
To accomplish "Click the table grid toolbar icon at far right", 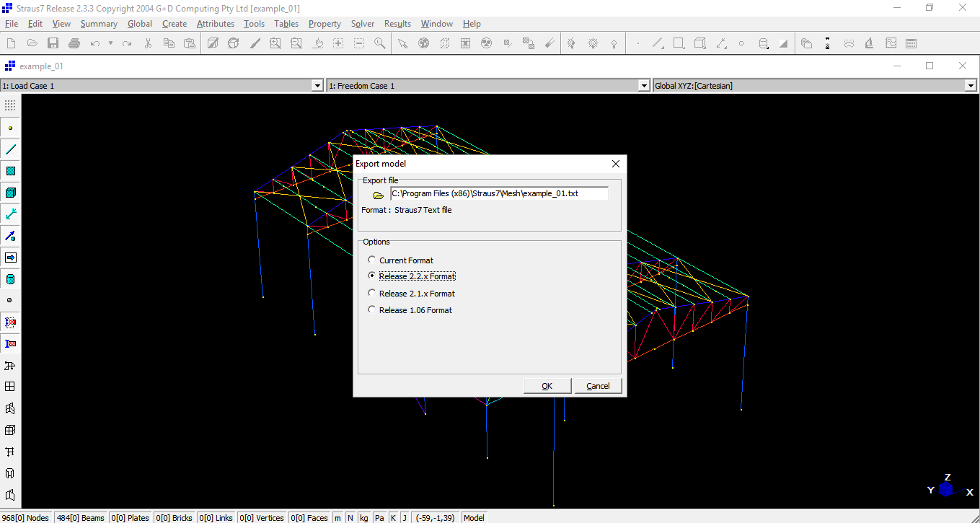I will click(x=911, y=43).
